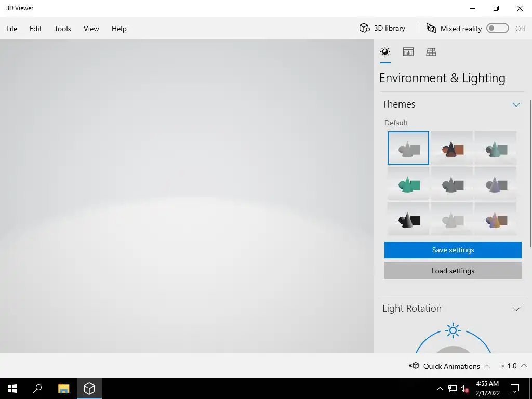Screen dimensions: 532x399
Task: Select the orange and black theme thumbnail
Action: 452,148
